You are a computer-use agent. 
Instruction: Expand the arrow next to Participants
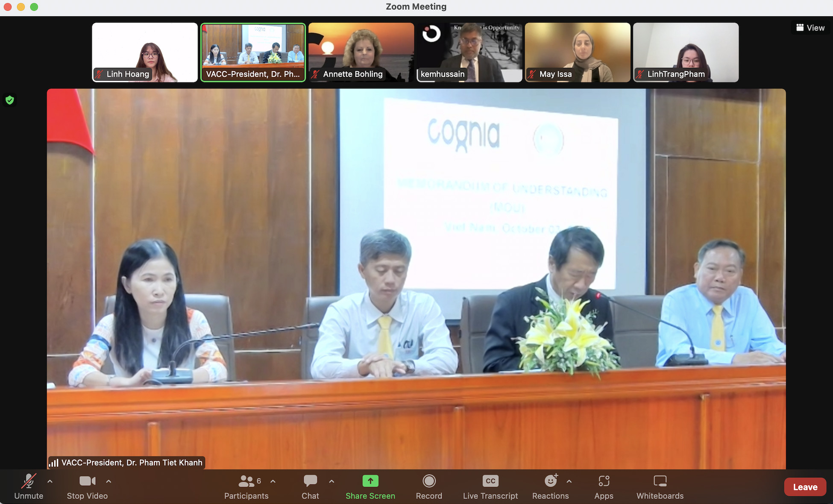[273, 481]
